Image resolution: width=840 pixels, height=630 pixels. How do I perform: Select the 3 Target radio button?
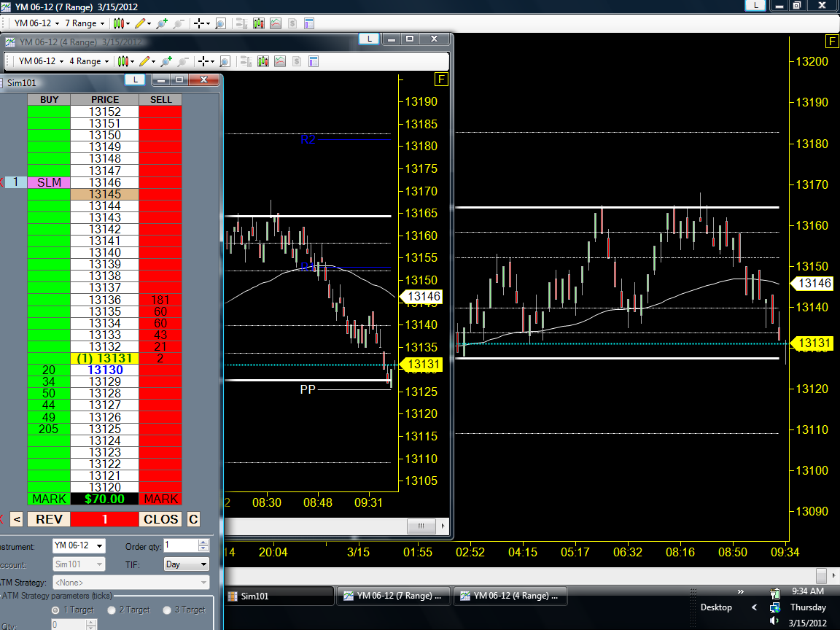point(167,610)
